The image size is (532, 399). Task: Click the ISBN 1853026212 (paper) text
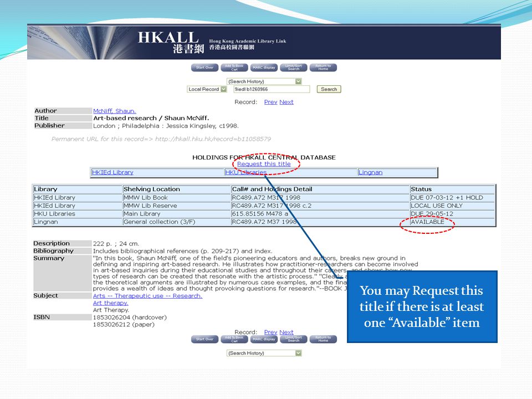click(x=124, y=325)
